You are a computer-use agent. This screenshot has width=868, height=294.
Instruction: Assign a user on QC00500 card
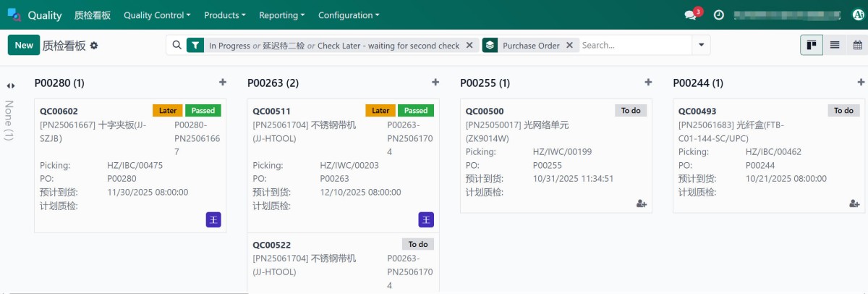pyautogui.click(x=641, y=204)
